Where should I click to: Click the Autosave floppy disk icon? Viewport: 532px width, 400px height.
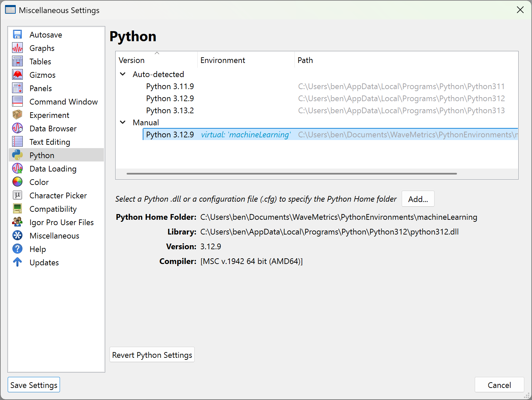pos(17,35)
